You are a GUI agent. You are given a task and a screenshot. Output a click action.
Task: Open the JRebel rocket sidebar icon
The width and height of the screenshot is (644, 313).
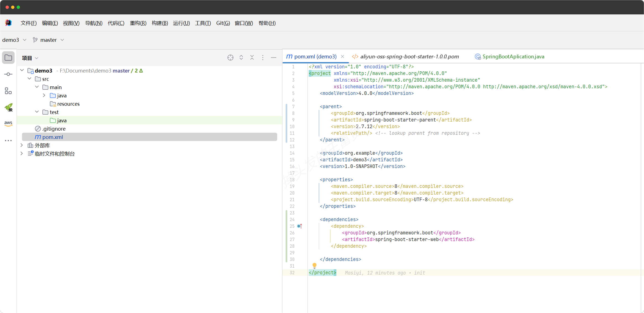click(x=8, y=107)
